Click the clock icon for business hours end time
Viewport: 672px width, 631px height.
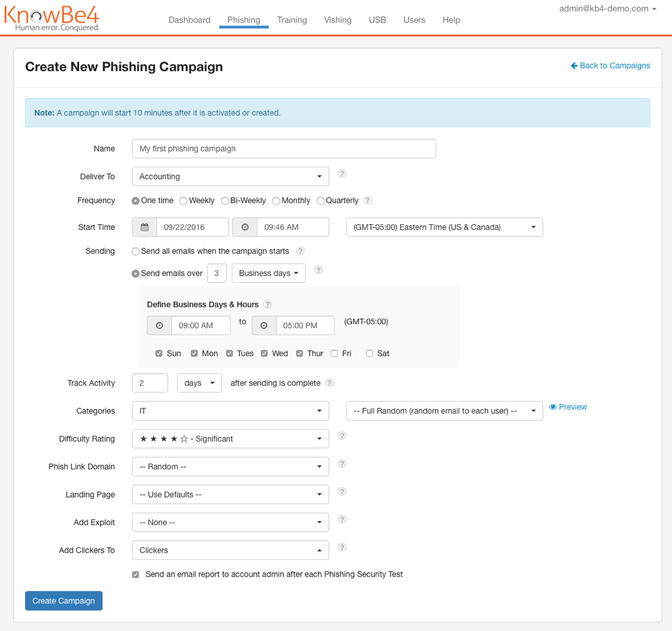264,325
